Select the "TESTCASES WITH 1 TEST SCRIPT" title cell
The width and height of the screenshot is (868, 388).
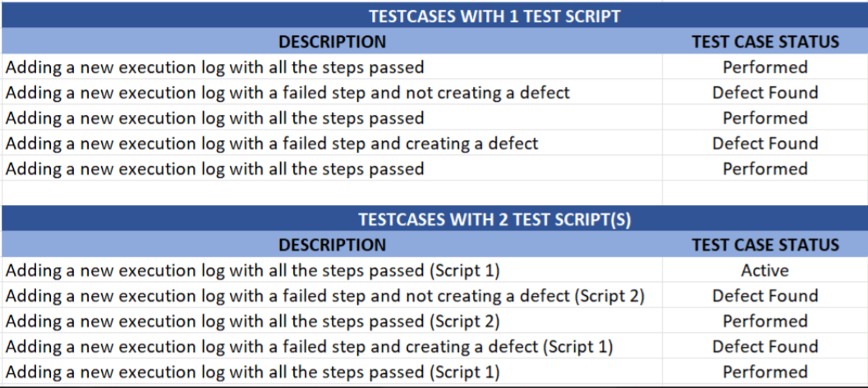tap(434, 16)
